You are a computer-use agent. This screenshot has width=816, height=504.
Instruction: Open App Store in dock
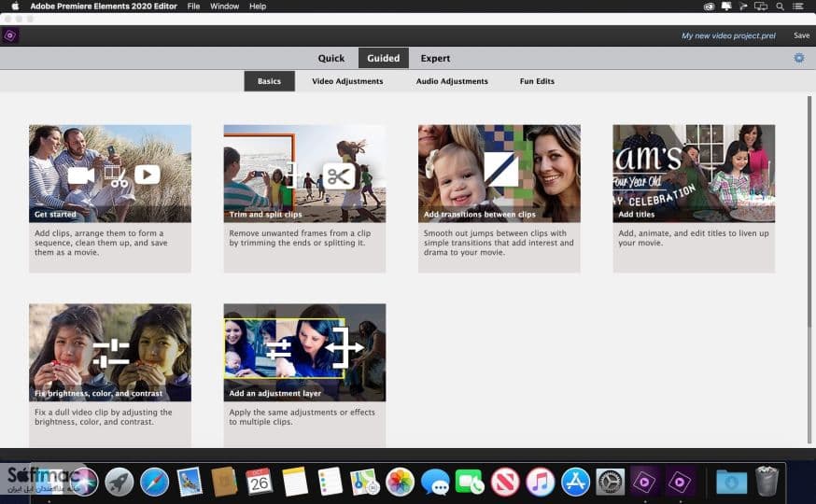pos(575,482)
